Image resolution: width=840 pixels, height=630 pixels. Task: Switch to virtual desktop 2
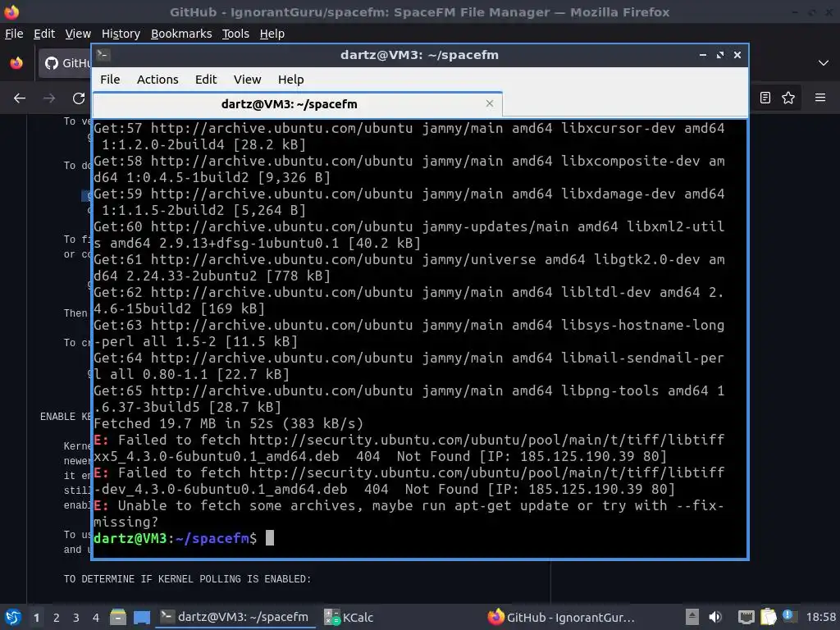[x=57, y=618]
